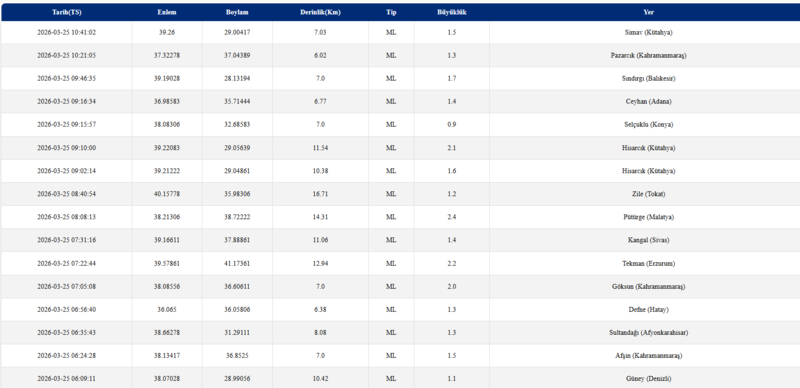Select the latitude value 40.15778
This screenshot has height=388, width=800.
pos(167,194)
